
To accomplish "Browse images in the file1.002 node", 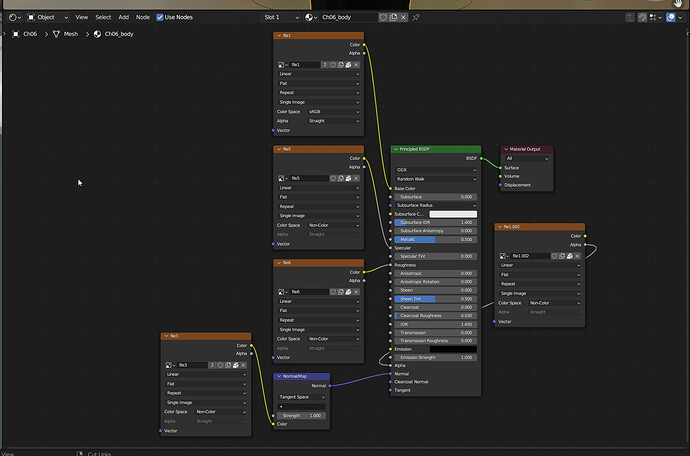I will [504, 256].
